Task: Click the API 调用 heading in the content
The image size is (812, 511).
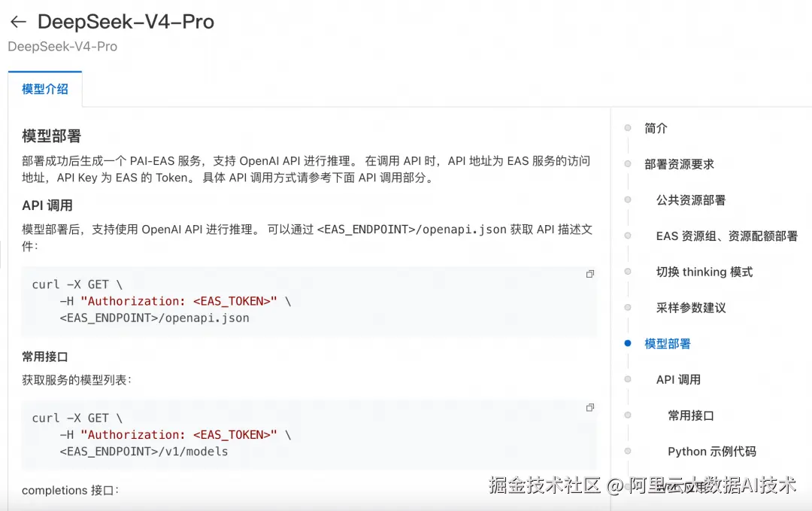Action: pos(47,205)
